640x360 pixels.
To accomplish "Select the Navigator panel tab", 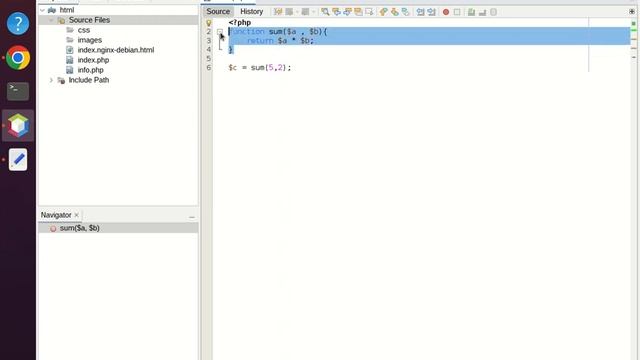I will [56, 215].
